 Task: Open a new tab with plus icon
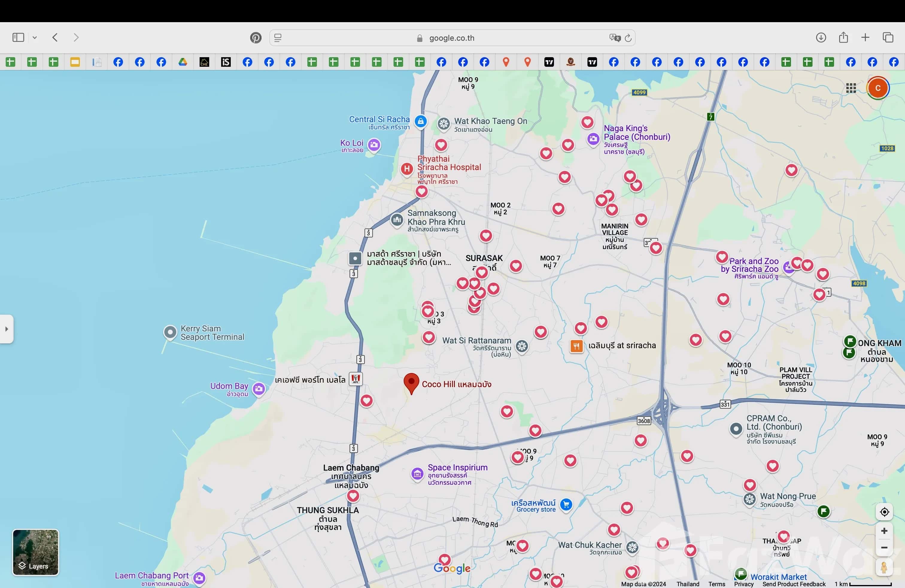coord(865,37)
